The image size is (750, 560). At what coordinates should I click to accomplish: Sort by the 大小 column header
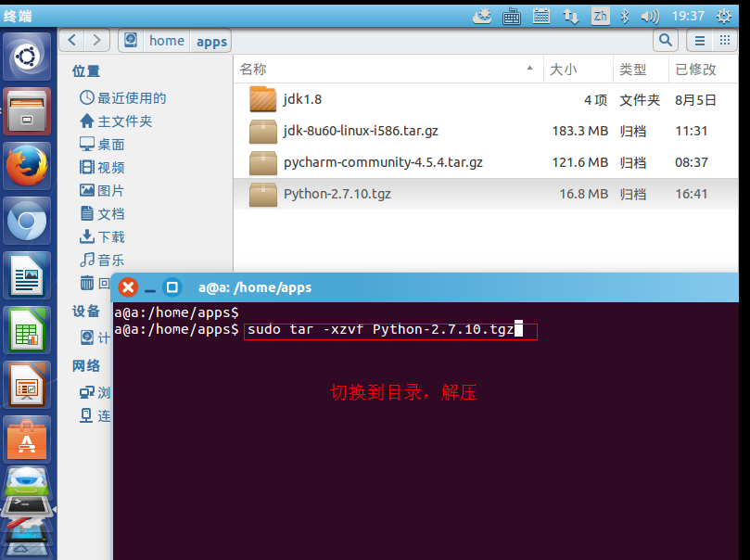pos(578,70)
